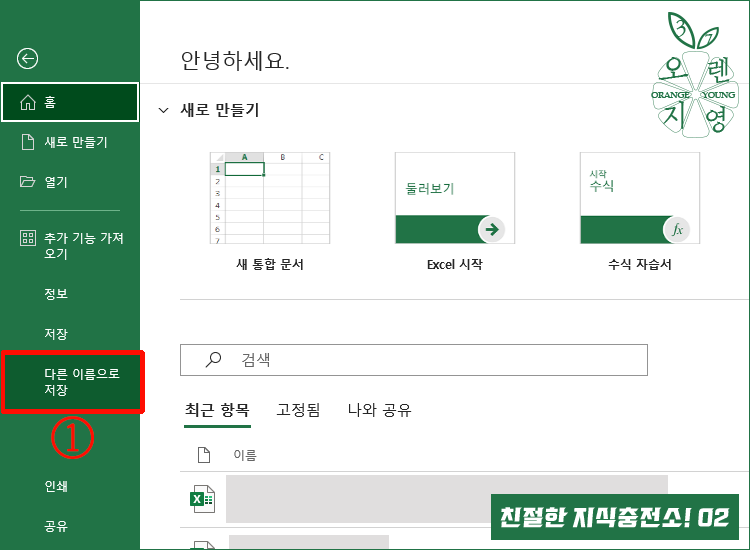
Task: Click the magnifier icon in search box
Action: point(213,360)
